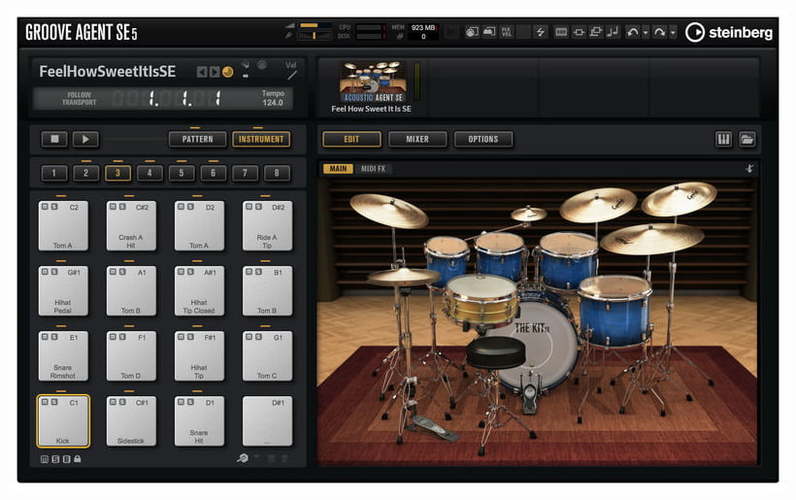The image size is (796, 500).
Task: Select pad group 1
Action: 54,173
